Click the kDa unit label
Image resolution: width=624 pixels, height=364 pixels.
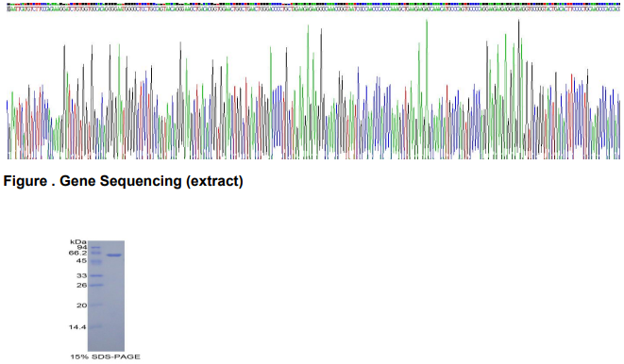[x=78, y=241]
